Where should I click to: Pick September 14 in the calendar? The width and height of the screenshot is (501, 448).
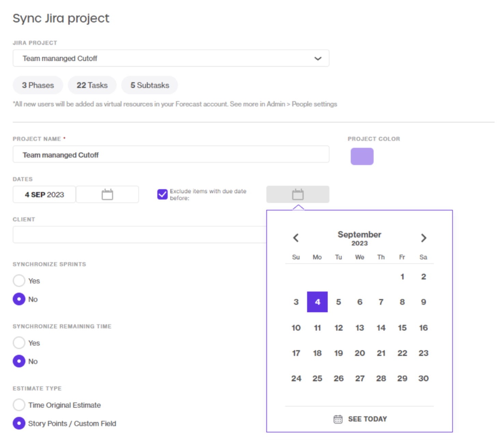tap(381, 328)
